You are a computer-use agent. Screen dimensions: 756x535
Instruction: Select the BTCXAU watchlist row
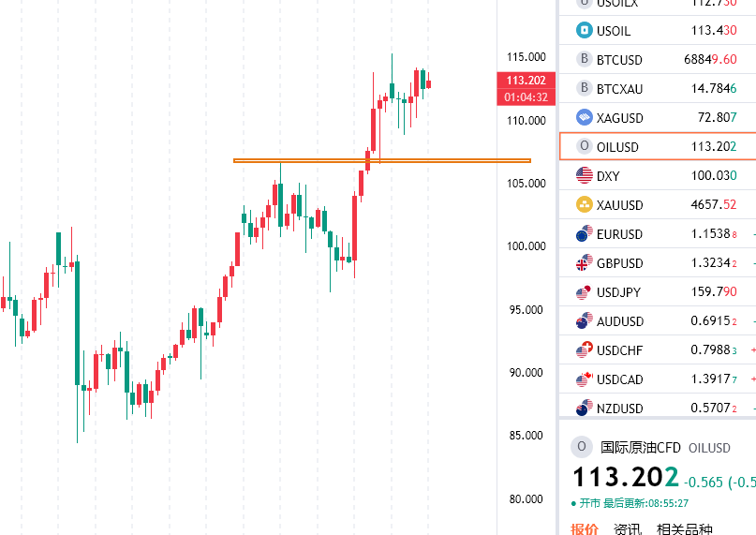(x=656, y=88)
